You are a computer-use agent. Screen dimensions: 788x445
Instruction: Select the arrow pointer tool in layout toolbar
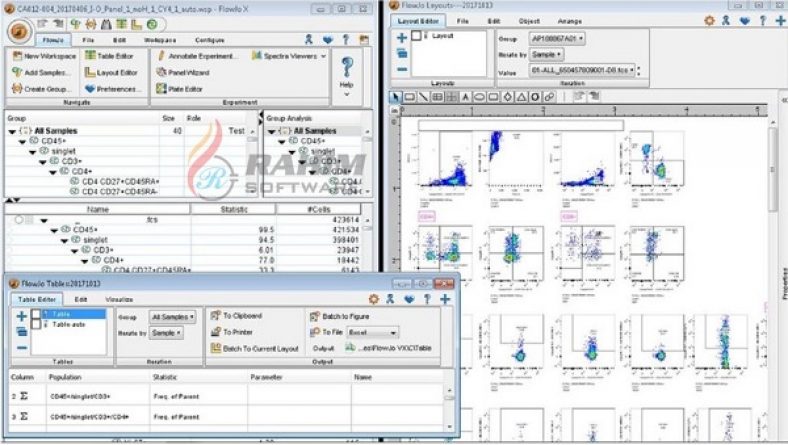[396, 97]
